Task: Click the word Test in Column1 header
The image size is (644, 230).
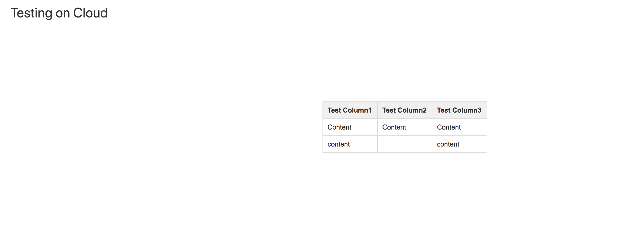Action: (x=334, y=110)
